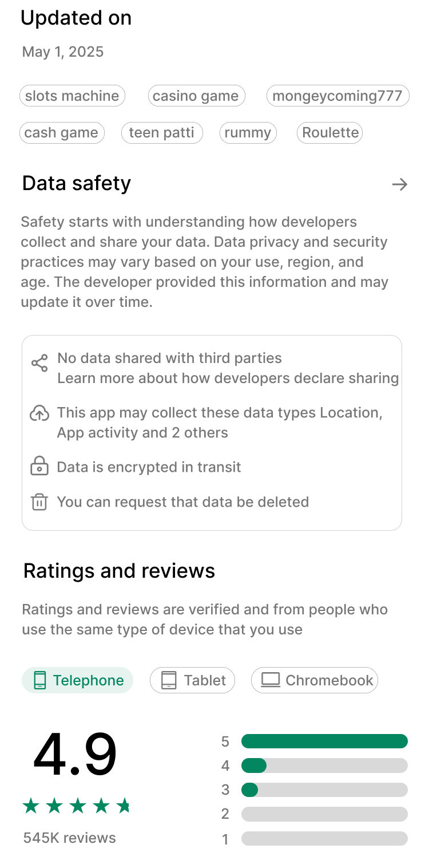Click the casino game tag
429x868 pixels.
(x=196, y=96)
